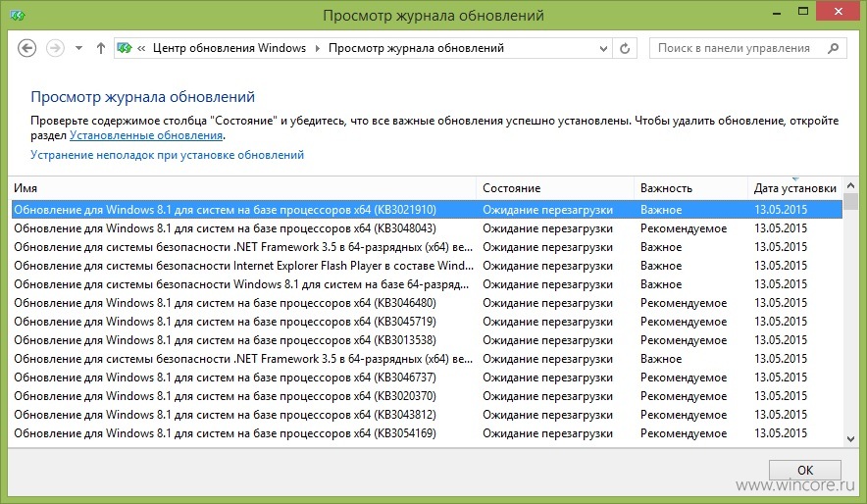Select update row KB3020370
The width and height of the screenshot is (867, 504).
tap(427, 396)
